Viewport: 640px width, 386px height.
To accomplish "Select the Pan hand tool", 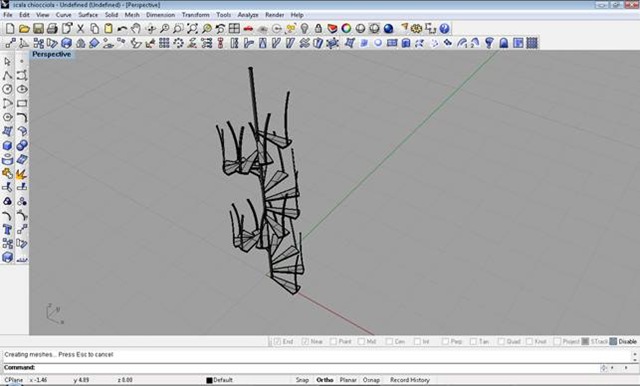I will pyautogui.click(x=136, y=29).
